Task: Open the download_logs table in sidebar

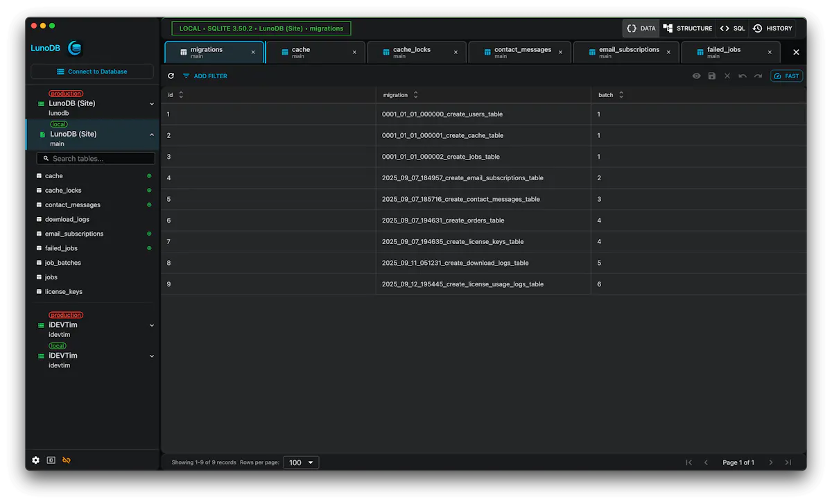Action: (x=67, y=219)
